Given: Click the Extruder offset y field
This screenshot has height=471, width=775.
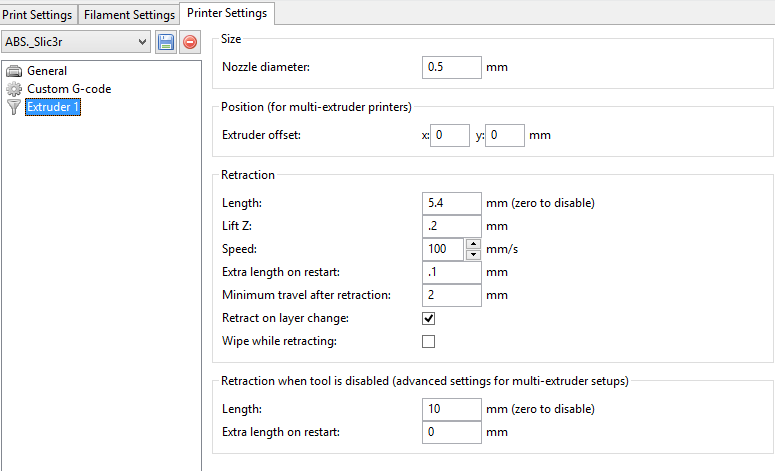Looking at the screenshot, I should click(x=504, y=135).
